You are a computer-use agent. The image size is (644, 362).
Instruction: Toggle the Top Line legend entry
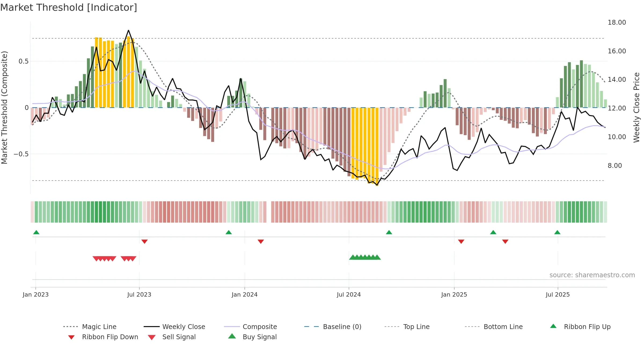(407, 327)
